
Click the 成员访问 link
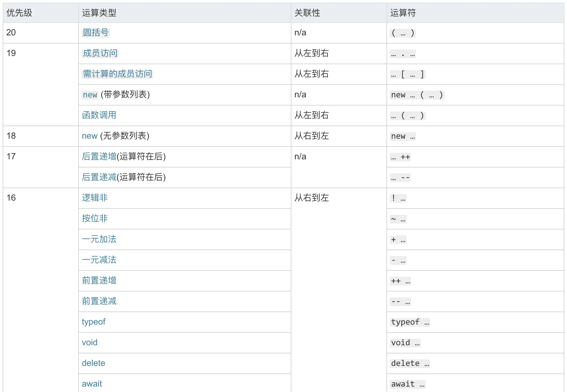point(100,53)
